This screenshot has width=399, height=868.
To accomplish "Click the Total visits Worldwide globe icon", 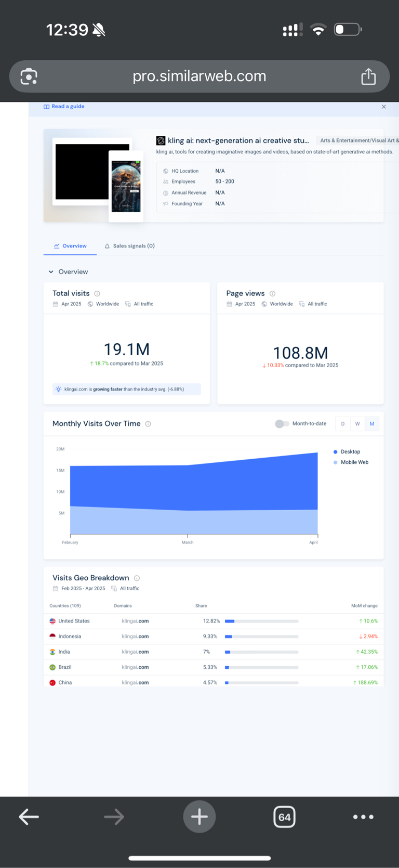I will point(90,304).
